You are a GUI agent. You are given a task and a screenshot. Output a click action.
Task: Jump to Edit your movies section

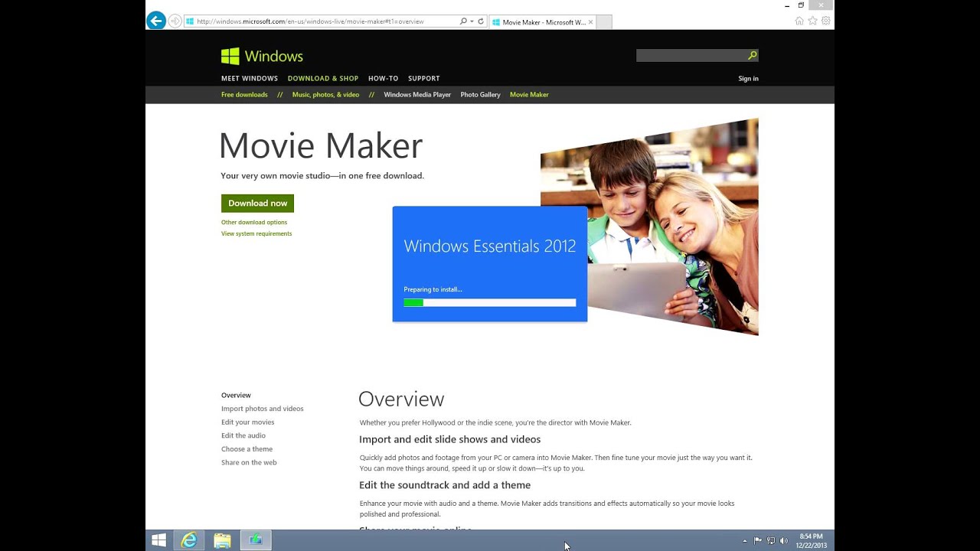tap(247, 422)
